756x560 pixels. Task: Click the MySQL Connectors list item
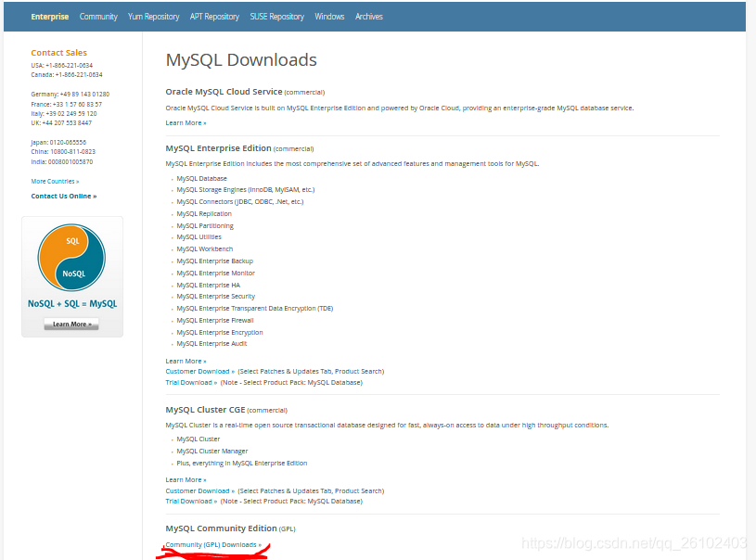240,202
